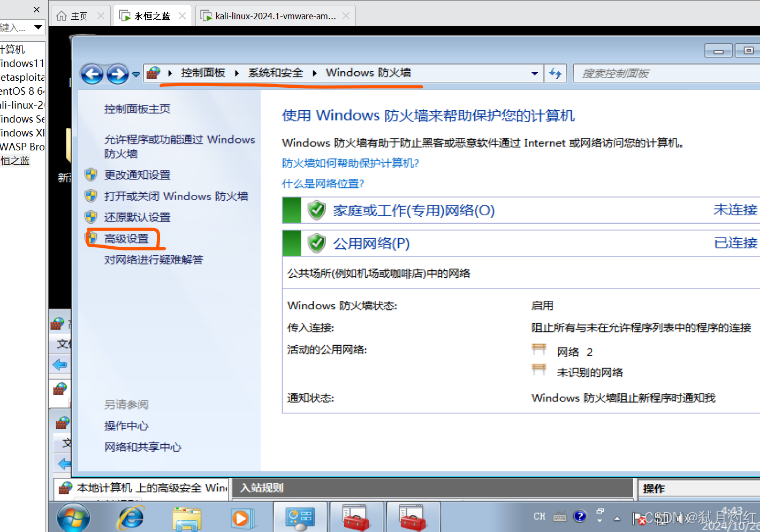The width and height of the screenshot is (760, 532).
Task: Open 防火墙如何帮助保护计算机? help link
Action: click(x=351, y=163)
